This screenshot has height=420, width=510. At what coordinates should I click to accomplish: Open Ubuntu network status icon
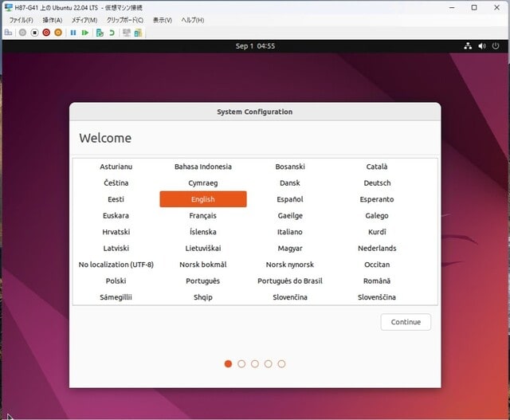[x=468, y=46]
